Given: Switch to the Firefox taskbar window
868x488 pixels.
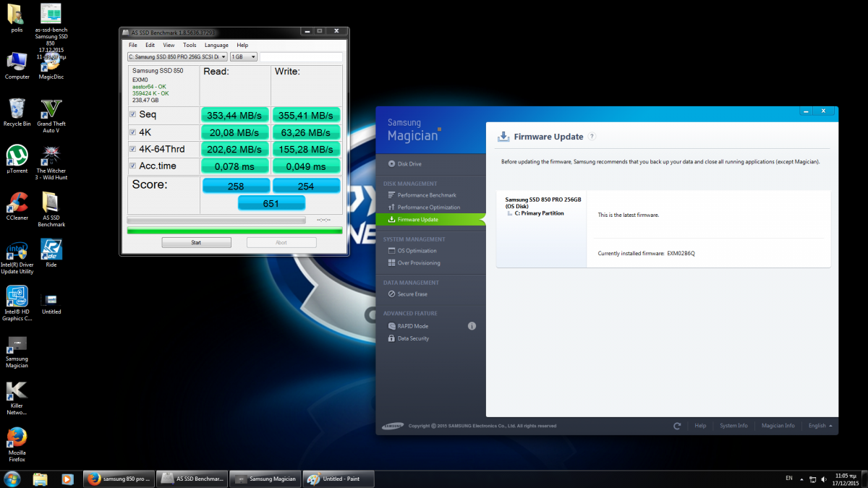Looking at the screenshot, I should point(119,479).
